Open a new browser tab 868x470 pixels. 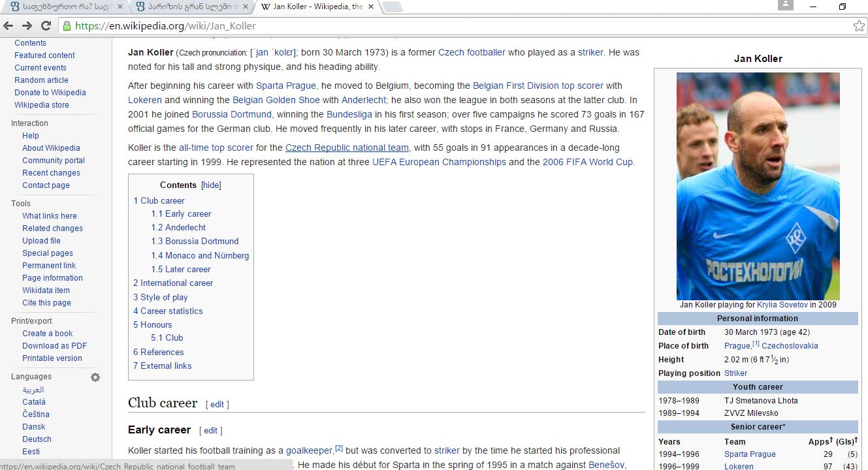tap(393, 7)
